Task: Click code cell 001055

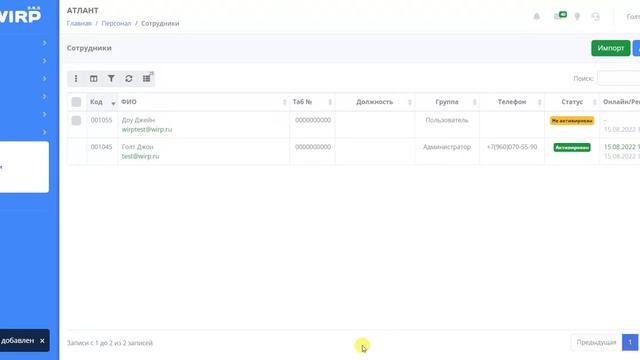Action: click(101, 120)
